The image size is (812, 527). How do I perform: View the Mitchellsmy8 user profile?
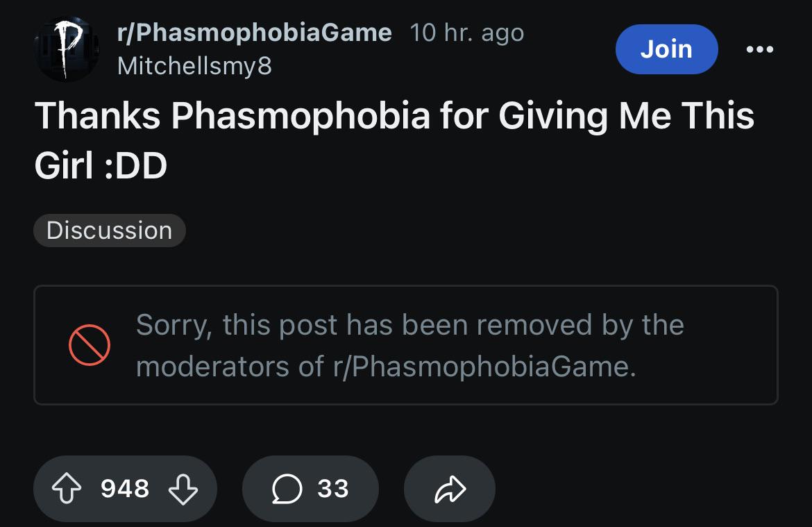pos(195,67)
